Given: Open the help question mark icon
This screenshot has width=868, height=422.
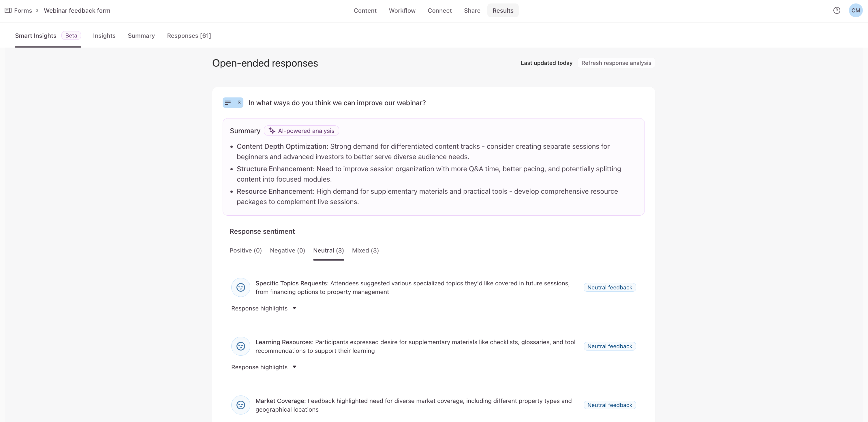Looking at the screenshot, I should [x=836, y=10].
